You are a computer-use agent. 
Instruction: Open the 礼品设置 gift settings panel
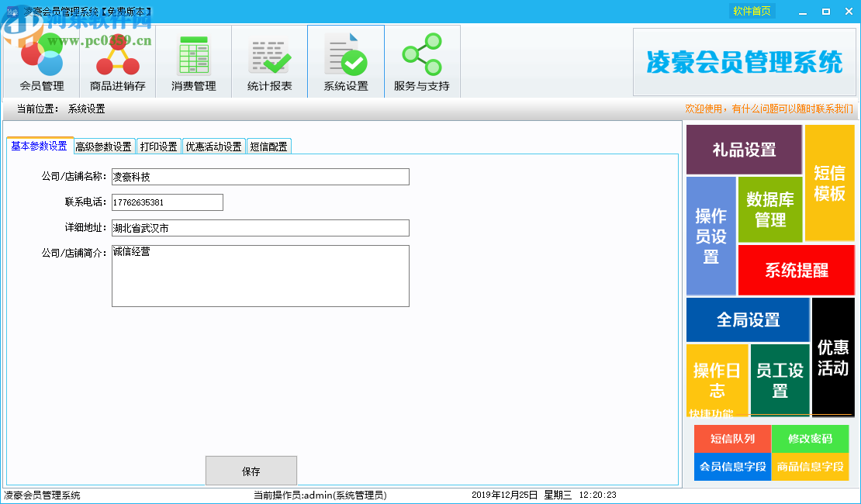[744, 149]
